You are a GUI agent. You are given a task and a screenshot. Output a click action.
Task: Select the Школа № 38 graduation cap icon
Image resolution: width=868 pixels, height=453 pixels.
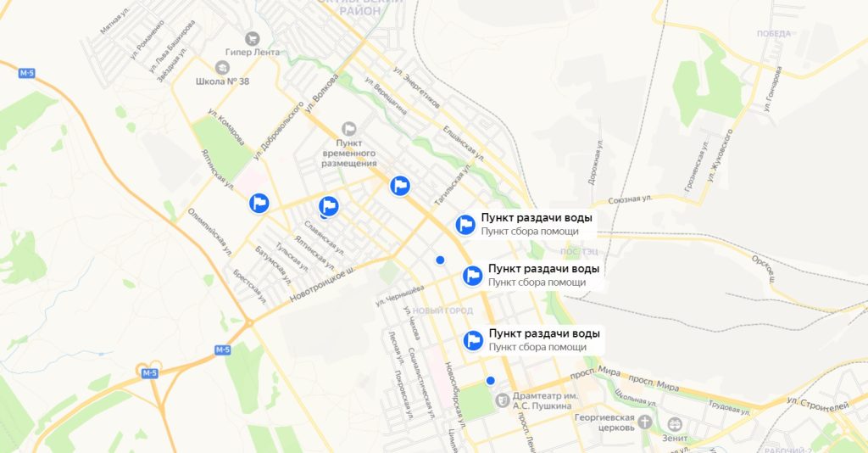(222, 68)
